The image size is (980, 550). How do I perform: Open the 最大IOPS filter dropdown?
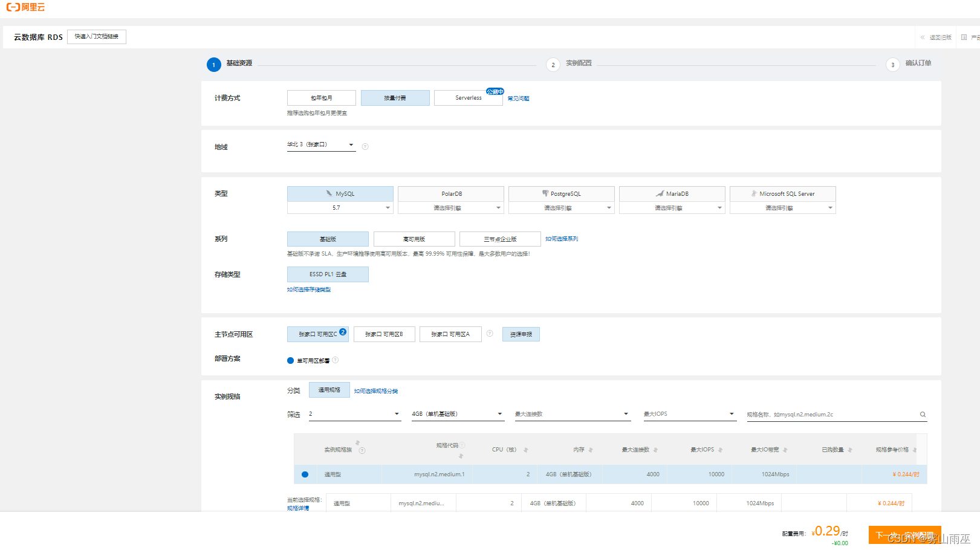click(690, 414)
